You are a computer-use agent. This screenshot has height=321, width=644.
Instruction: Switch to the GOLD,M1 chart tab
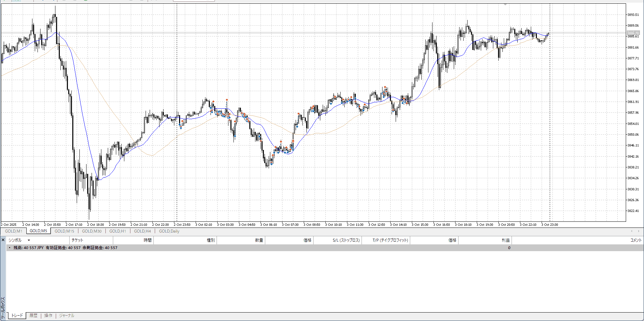pyautogui.click(x=14, y=231)
